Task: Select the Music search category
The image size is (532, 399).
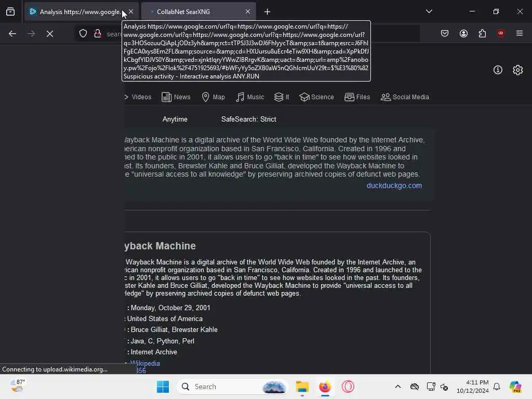Action: [250, 97]
